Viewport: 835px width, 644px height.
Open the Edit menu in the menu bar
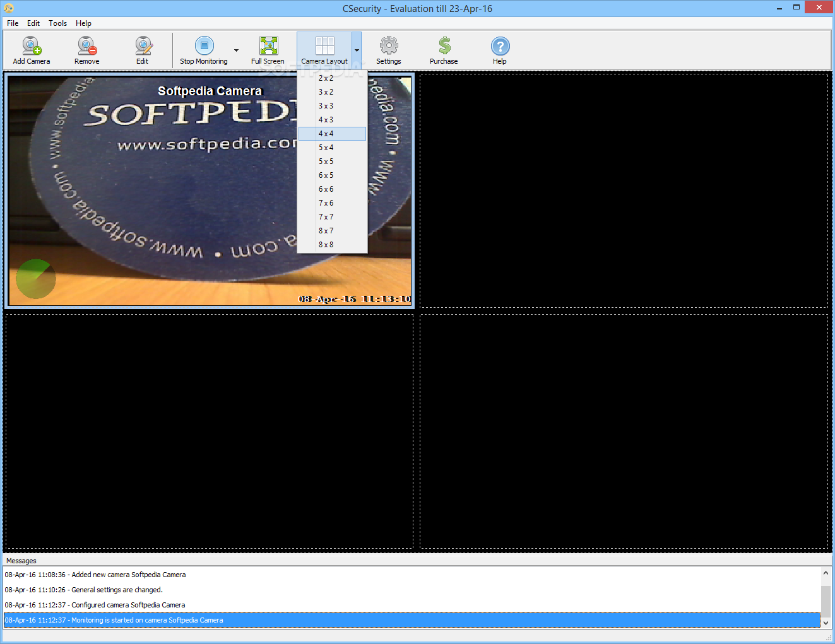[33, 23]
